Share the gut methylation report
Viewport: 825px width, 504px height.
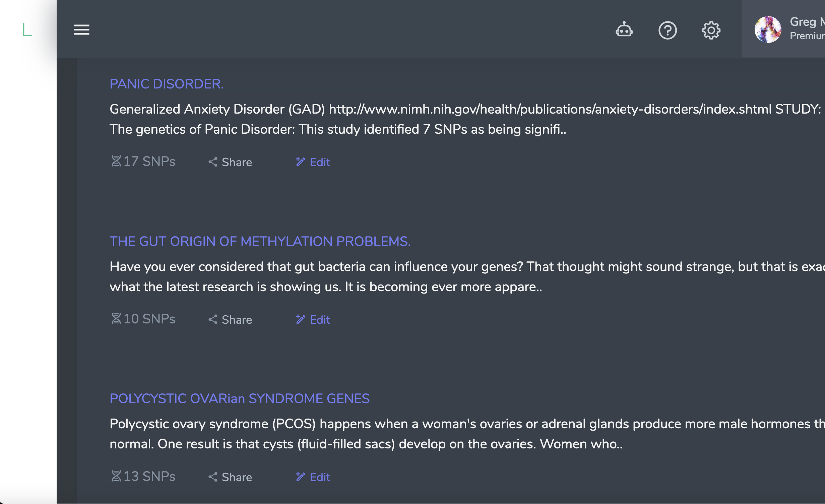(x=230, y=319)
